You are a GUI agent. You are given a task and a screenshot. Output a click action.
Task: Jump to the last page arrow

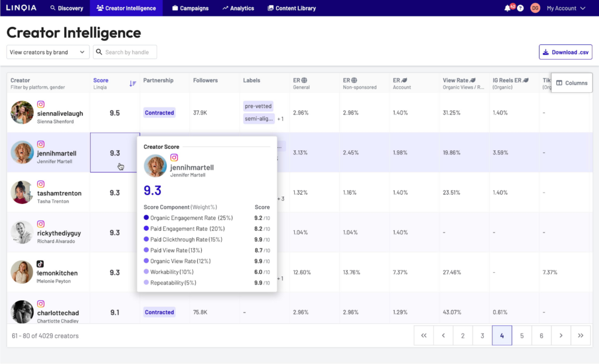coord(580,336)
